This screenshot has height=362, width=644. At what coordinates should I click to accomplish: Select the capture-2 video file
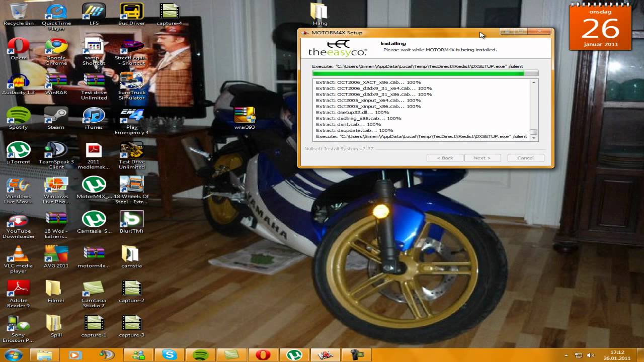(131, 291)
